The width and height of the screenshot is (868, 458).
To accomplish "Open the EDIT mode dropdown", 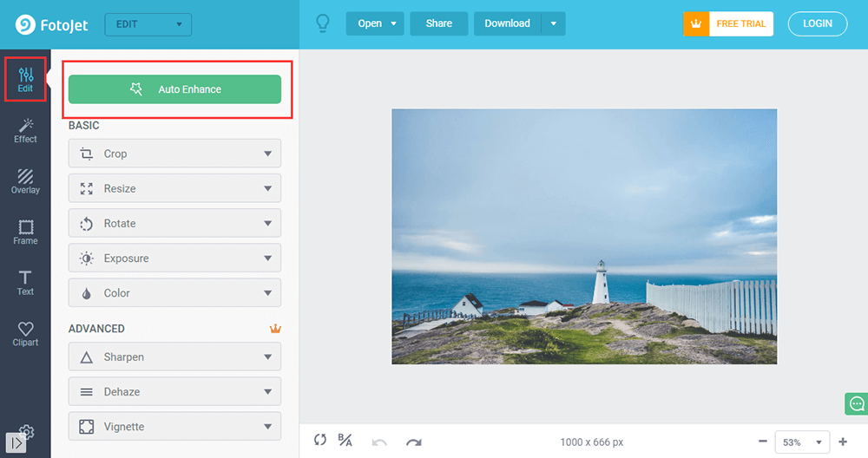I will point(148,24).
